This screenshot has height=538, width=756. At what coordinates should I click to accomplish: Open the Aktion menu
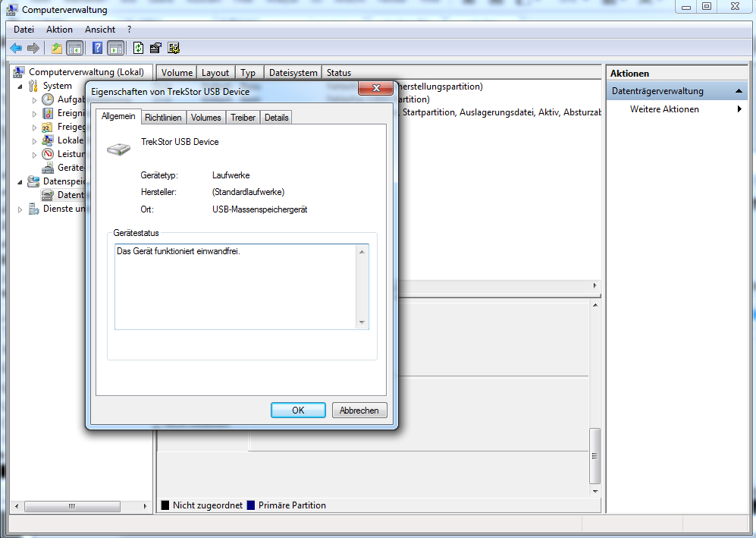click(59, 30)
